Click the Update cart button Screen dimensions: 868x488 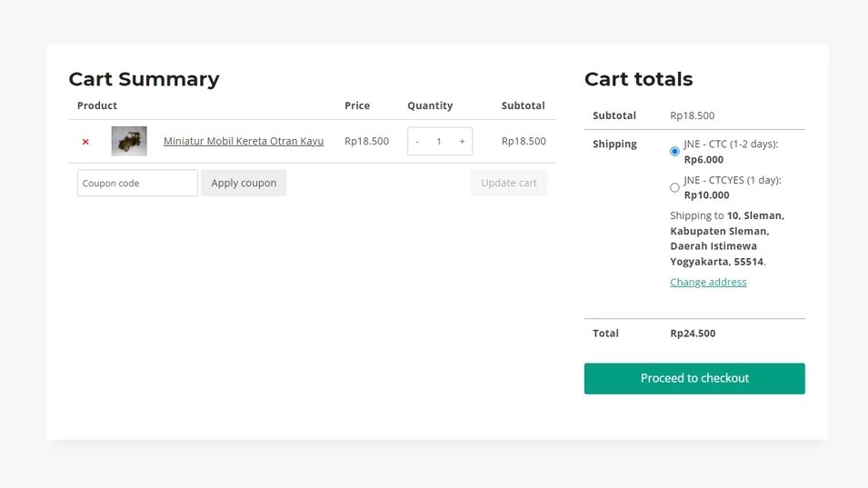(508, 183)
